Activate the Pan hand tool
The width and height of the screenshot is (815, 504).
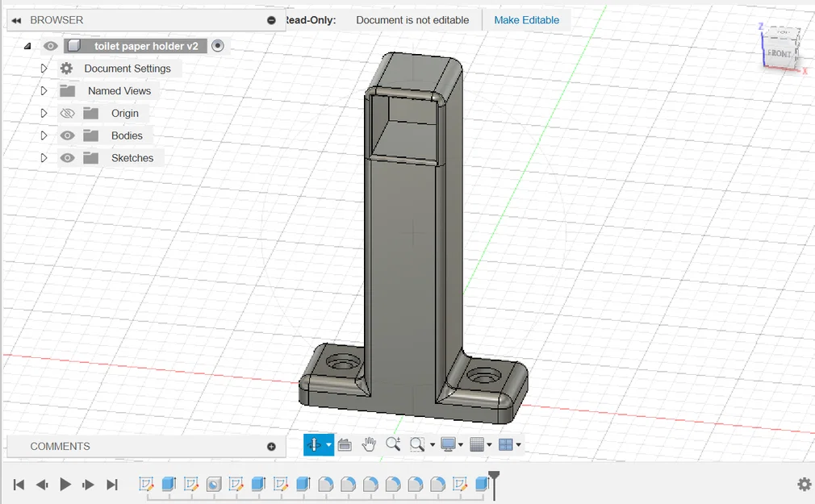pyautogui.click(x=369, y=444)
